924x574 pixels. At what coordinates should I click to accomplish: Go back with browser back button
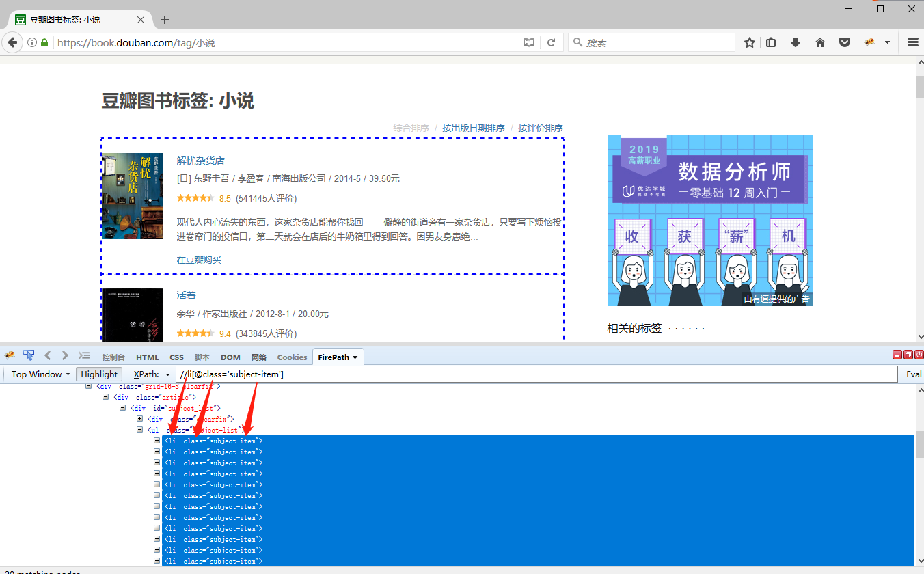coord(12,42)
